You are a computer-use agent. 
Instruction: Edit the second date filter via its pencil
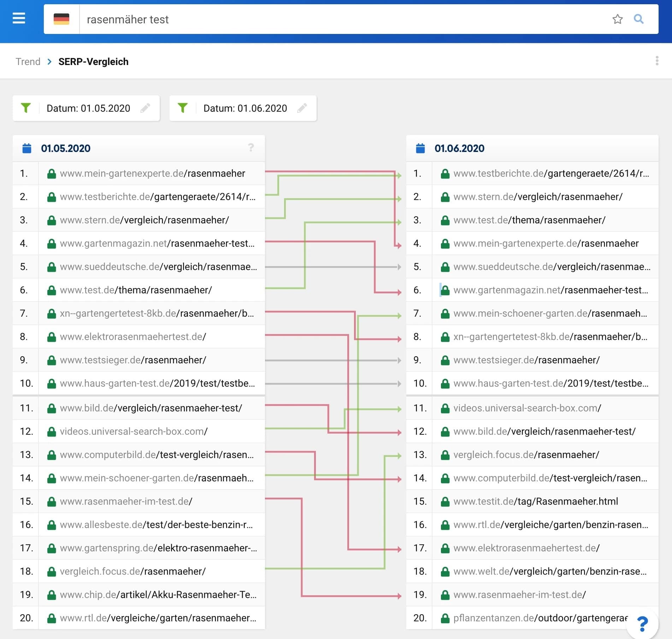click(x=303, y=108)
